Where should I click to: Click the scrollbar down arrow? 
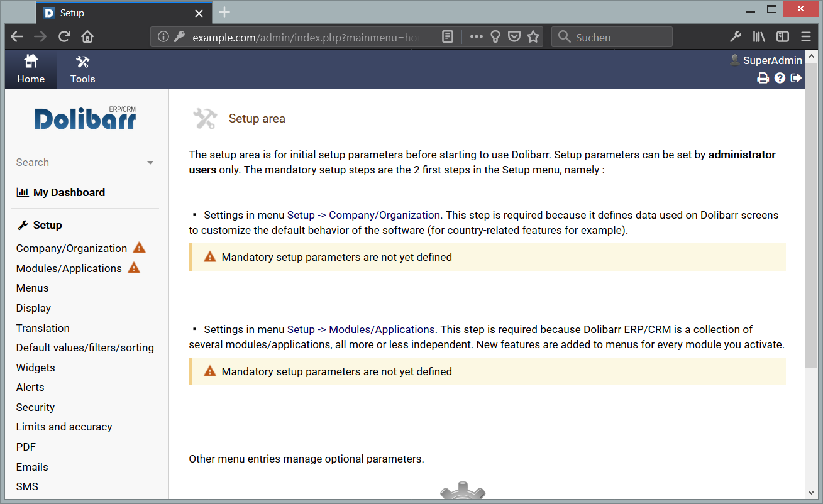(810, 492)
